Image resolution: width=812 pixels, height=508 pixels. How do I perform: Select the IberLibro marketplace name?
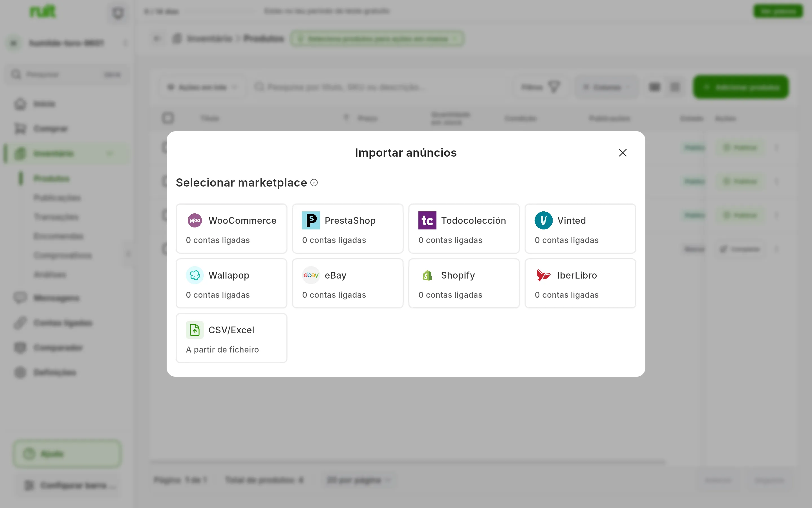(x=577, y=275)
